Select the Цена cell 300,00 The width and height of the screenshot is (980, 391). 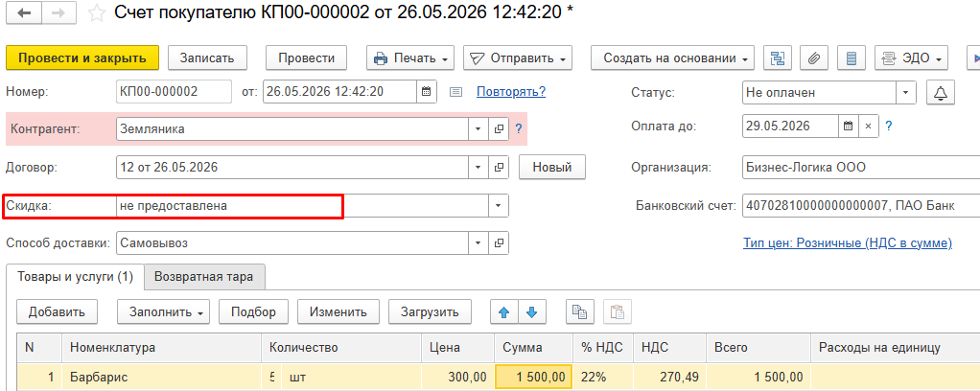point(458,377)
